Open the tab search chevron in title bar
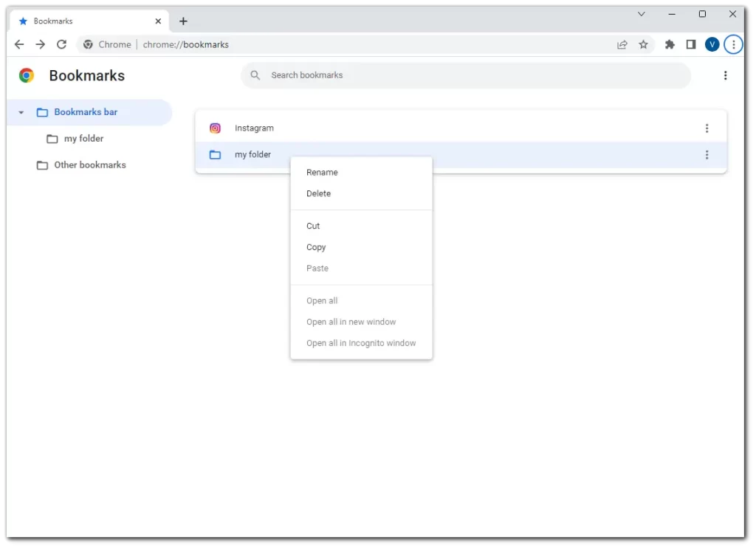The image size is (756, 549). click(642, 14)
